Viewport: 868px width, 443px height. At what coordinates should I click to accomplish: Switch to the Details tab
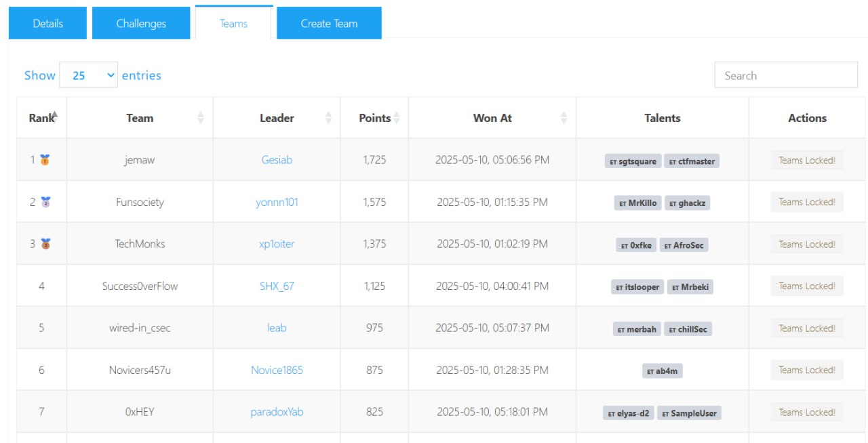(47, 24)
